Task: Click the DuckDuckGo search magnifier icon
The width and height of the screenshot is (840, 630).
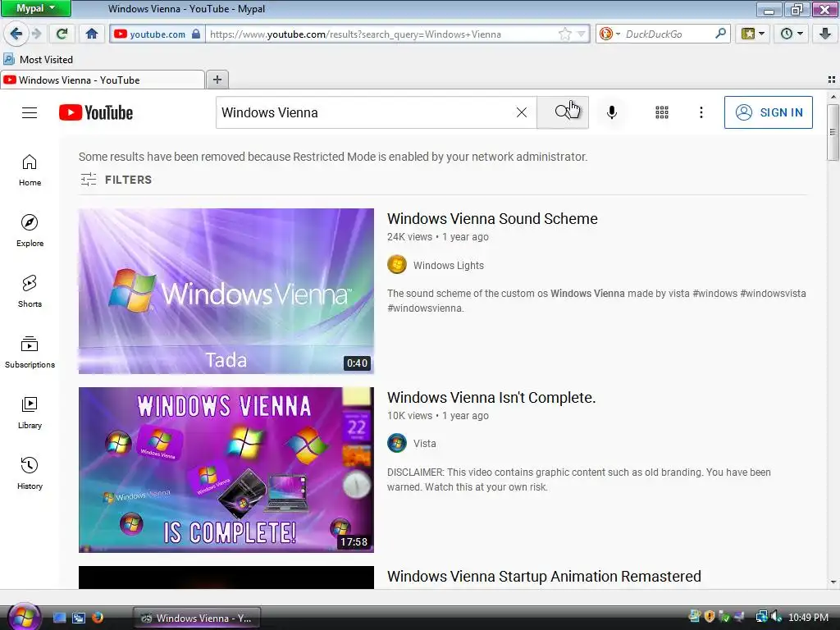Action: (x=720, y=34)
